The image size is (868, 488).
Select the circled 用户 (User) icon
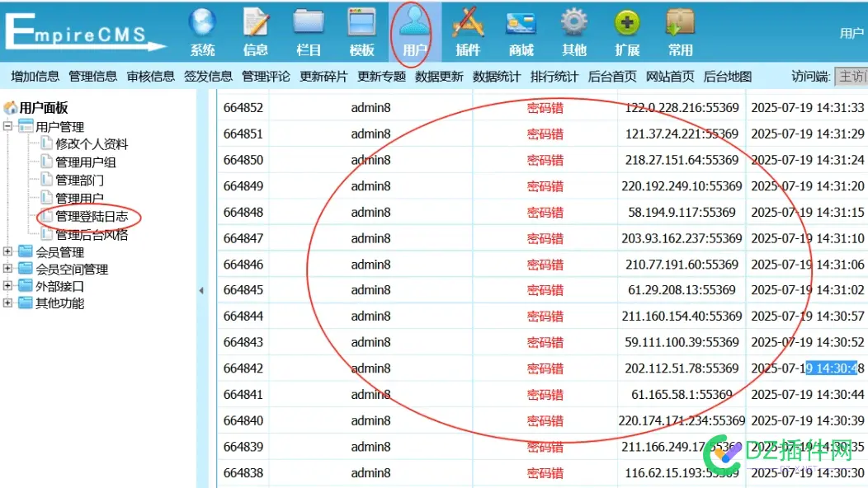tap(414, 25)
